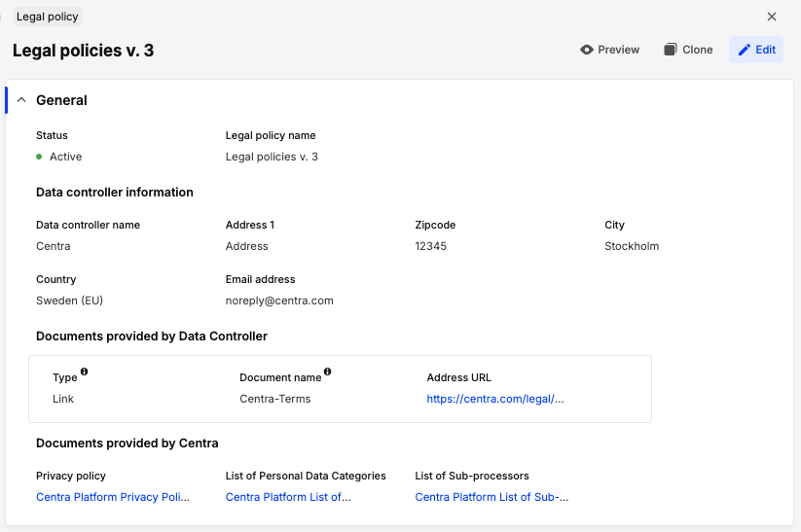Click the zipcode value 12345
Screen dimensions: 801x532
[431, 246]
